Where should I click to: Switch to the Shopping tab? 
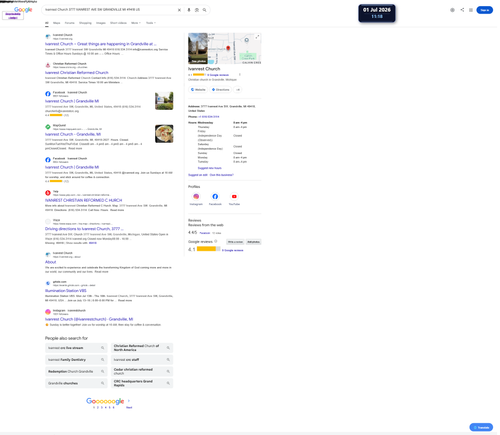pyautogui.click(x=85, y=23)
